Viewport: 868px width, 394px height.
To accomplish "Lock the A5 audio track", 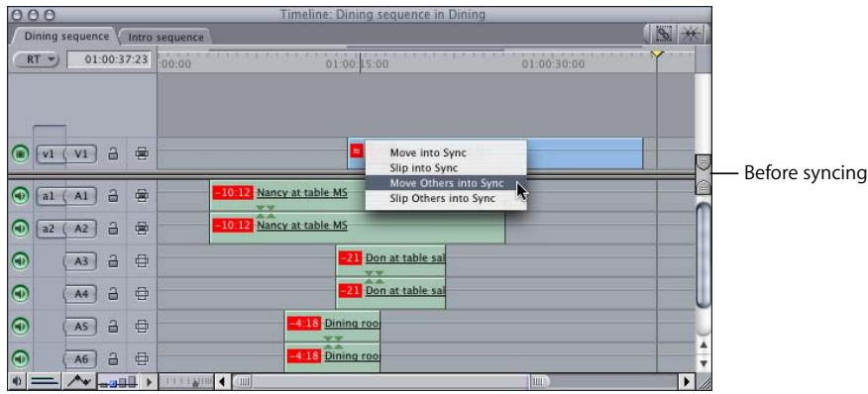I will coord(113,327).
